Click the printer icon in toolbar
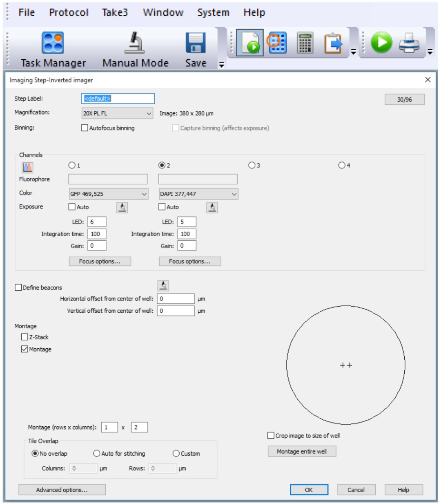This screenshot has width=441, height=504. pyautogui.click(x=409, y=43)
